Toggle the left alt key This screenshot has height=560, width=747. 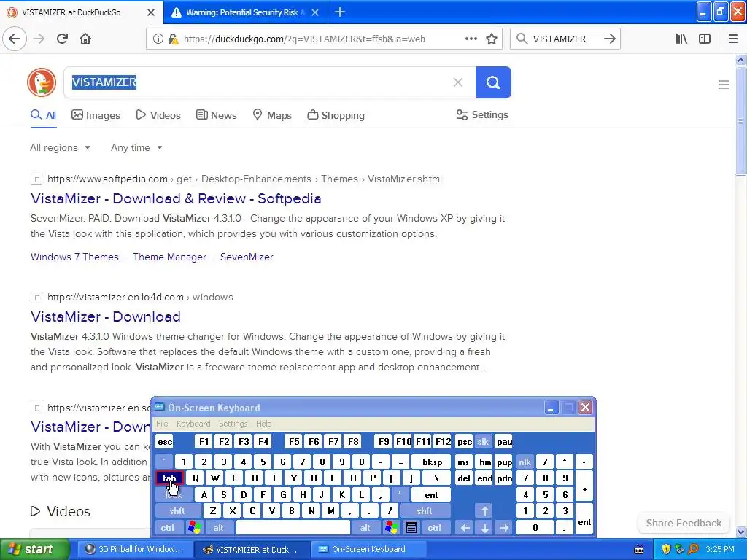[218, 528]
